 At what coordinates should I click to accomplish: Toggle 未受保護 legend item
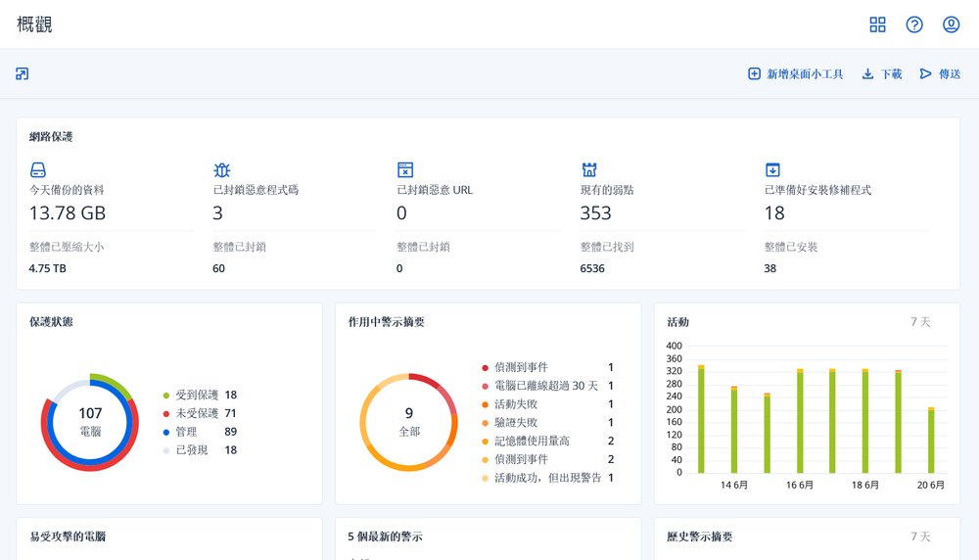coord(196,414)
